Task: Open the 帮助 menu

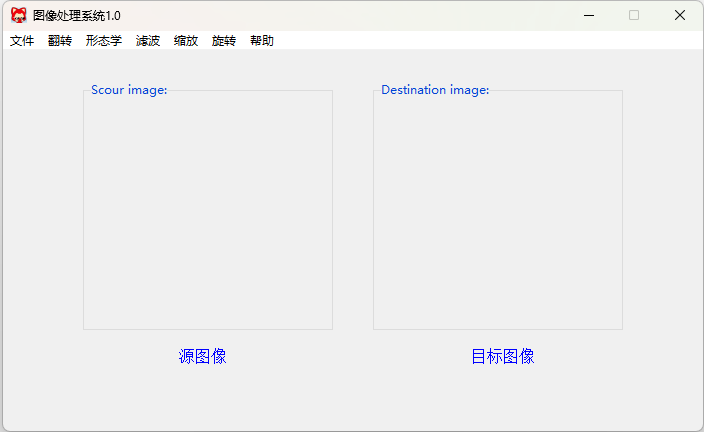Action: 262,41
